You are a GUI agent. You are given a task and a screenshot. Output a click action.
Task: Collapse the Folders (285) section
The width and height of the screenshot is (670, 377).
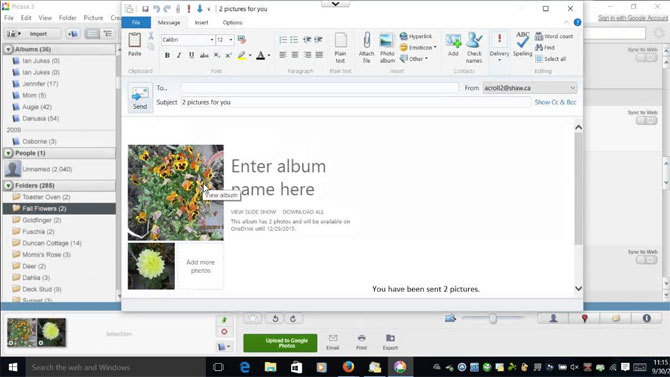[x=9, y=186]
